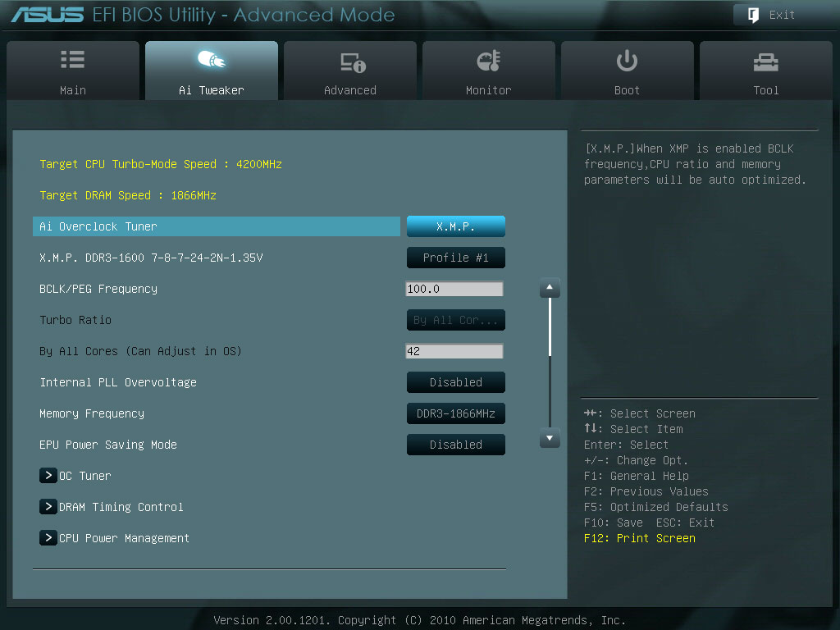Expand the CPU Power Management arrow
The image size is (840, 630).
coord(48,537)
